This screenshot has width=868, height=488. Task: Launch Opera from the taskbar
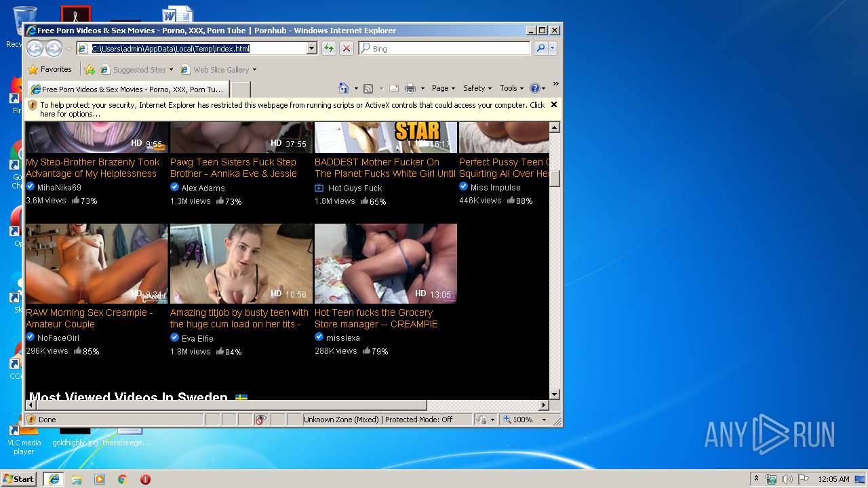[145, 479]
